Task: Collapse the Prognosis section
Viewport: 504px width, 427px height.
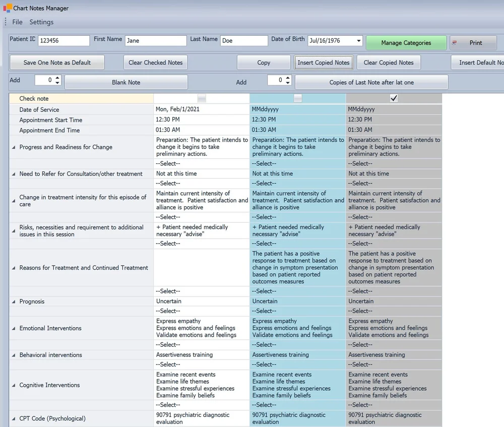Action: point(13,301)
